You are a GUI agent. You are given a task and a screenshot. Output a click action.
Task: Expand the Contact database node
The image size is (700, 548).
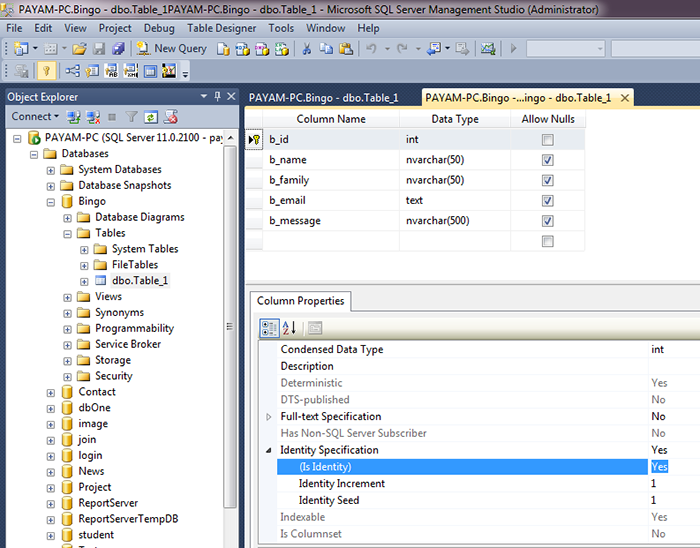pyautogui.click(x=51, y=393)
